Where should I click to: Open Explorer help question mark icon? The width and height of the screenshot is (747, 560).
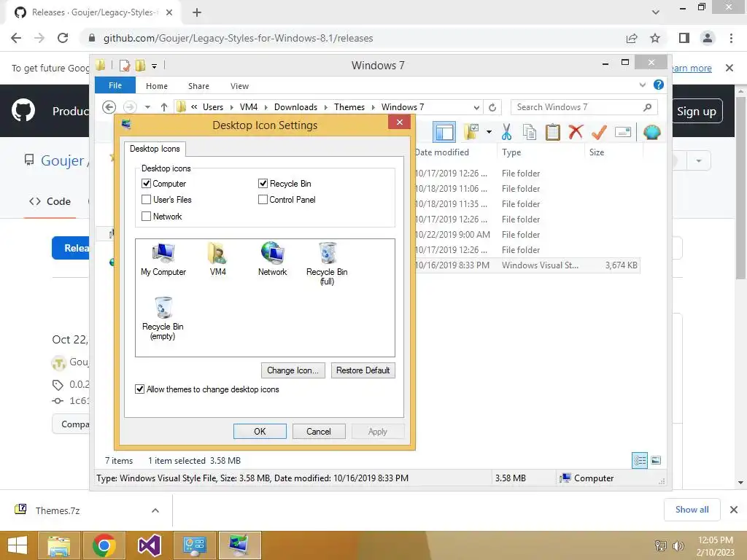pyautogui.click(x=659, y=85)
